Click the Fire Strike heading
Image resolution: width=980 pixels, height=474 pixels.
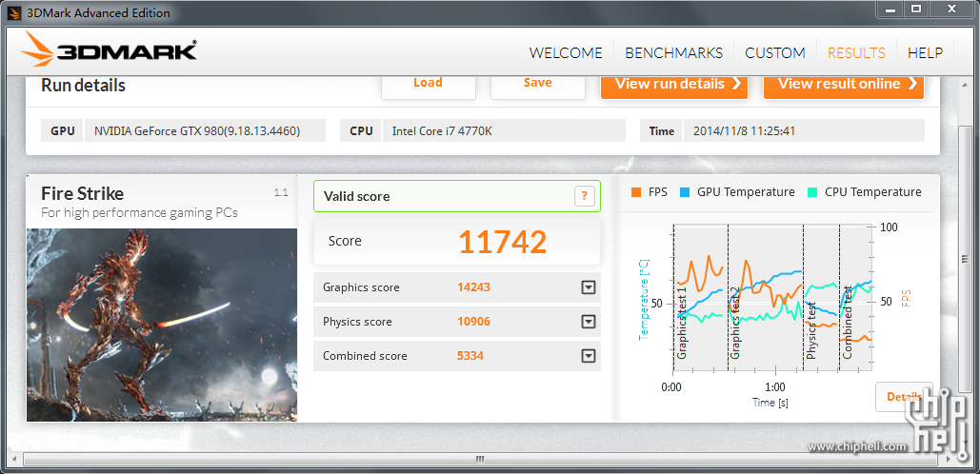[83, 193]
